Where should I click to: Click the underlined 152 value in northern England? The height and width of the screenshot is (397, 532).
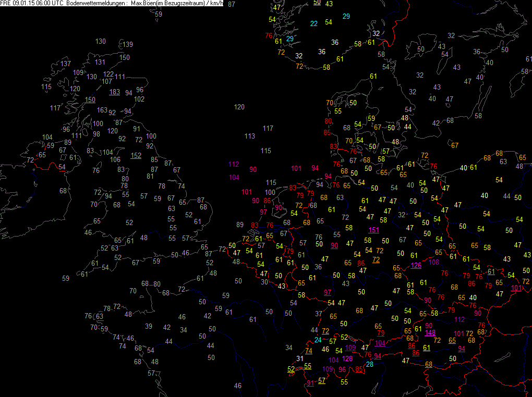point(136,155)
